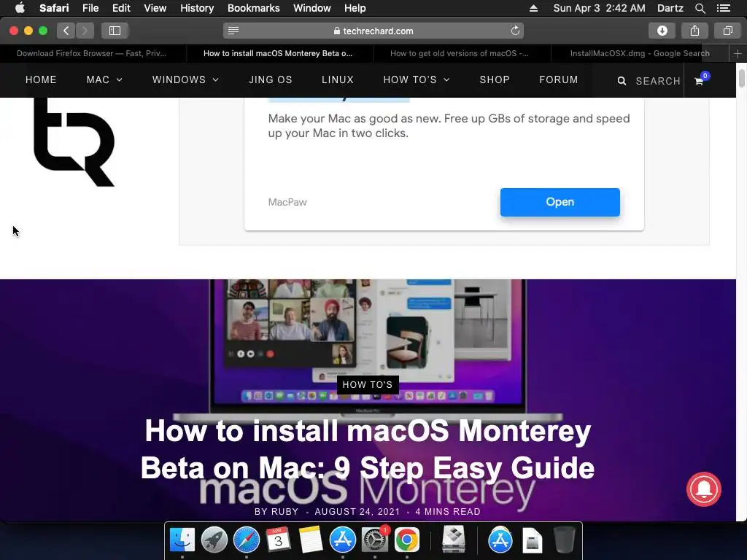Reload the techrechard.com page
The height and width of the screenshot is (560, 747).
[515, 31]
